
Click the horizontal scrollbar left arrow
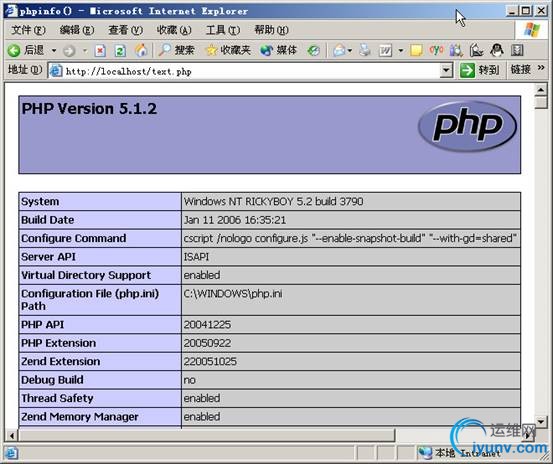12,436
